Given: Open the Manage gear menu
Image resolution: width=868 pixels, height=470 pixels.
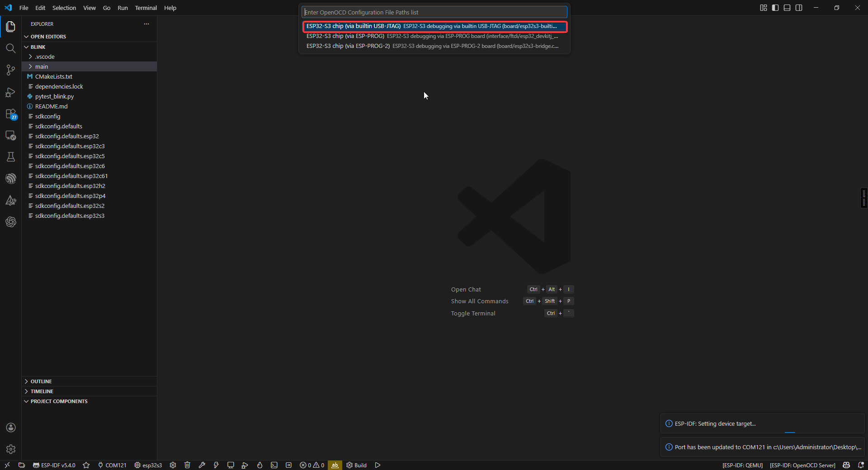Looking at the screenshot, I should [x=11, y=449].
